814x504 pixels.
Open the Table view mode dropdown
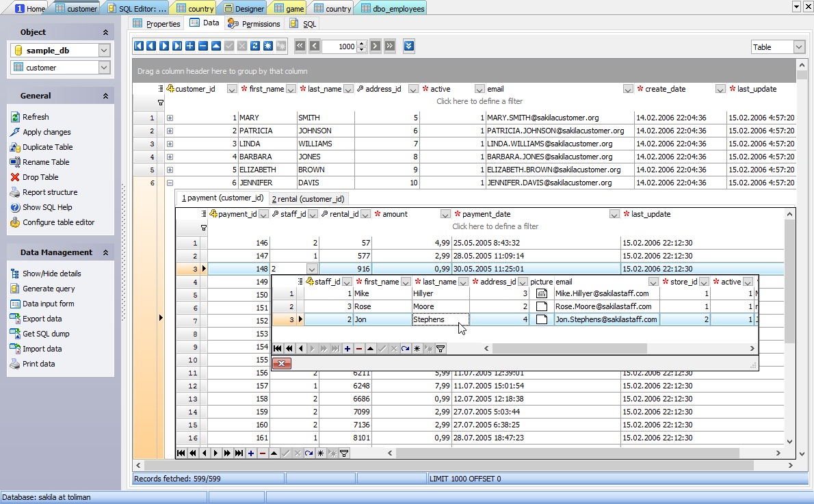[x=799, y=47]
